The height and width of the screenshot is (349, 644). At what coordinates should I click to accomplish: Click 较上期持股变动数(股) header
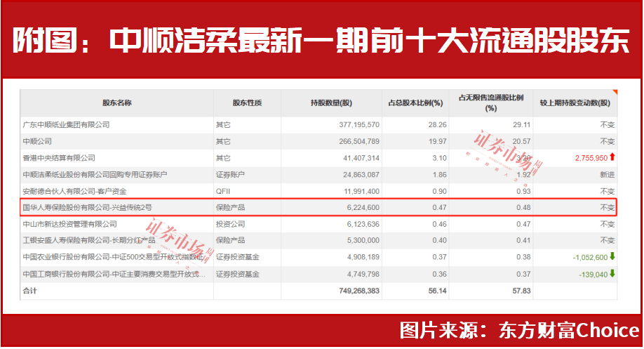(x=575, y=103)
